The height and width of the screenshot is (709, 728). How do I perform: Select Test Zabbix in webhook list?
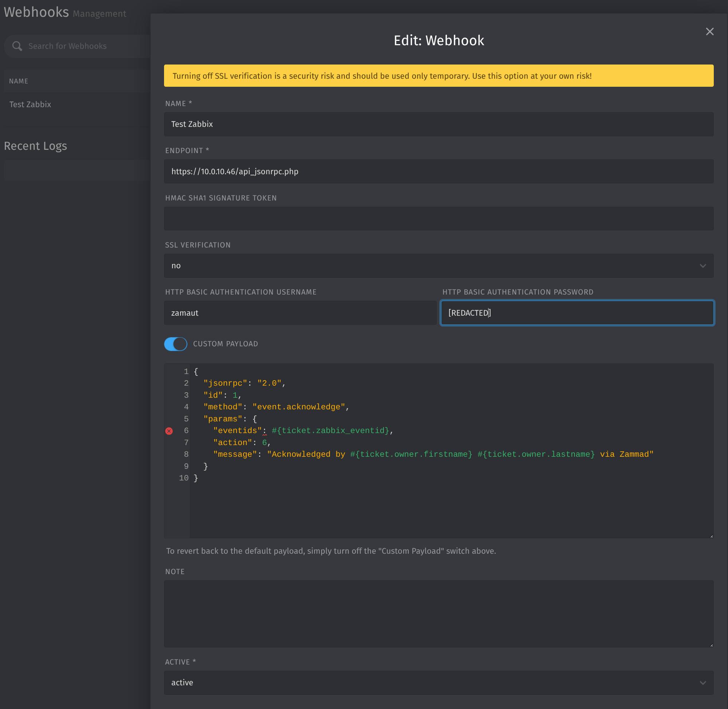pos(30,104)
